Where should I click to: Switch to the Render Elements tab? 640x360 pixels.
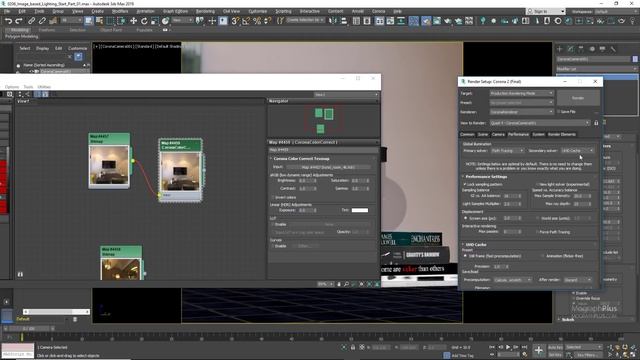coord(562,134)
